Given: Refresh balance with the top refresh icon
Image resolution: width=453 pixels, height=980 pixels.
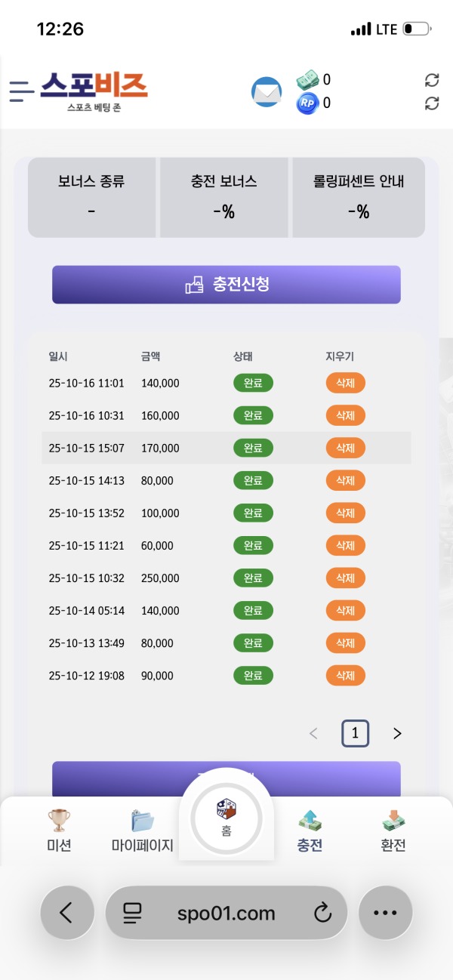Looking at the screenshot, I should click(x=431, y=79).
